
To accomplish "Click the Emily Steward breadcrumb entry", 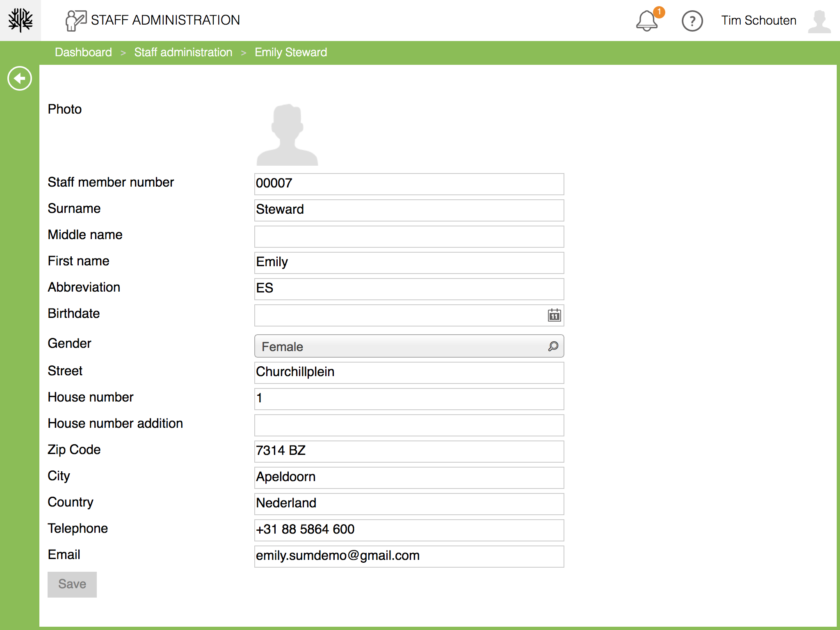I will pyautogui.click(x=290, y=52).
